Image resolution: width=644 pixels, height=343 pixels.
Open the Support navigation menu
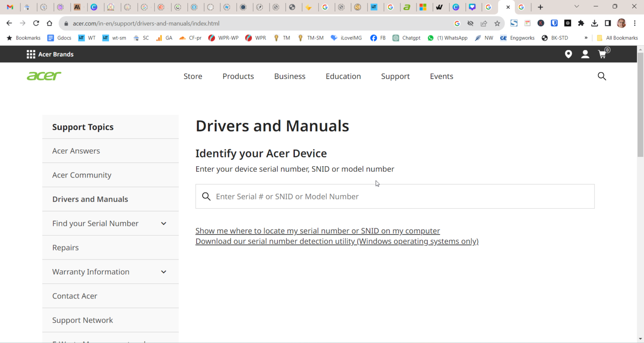coord(395,76)
